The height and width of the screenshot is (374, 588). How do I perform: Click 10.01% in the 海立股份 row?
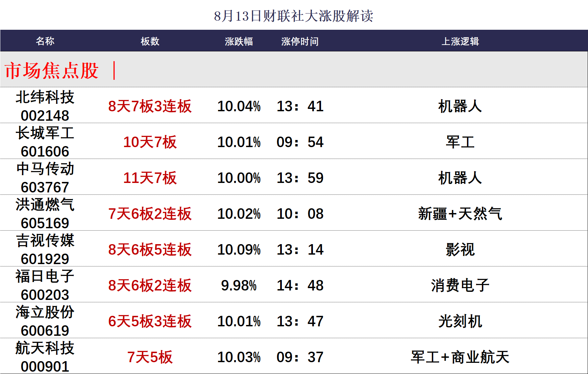tap(239, 321)
